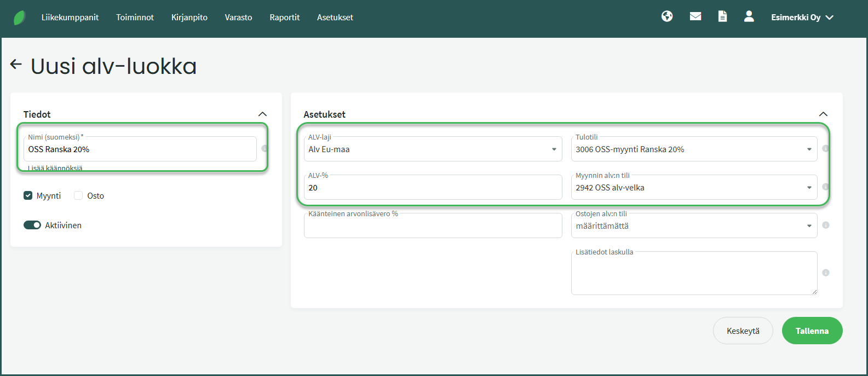Uncheck the Myynti checkbox
868x376 pixels.
28,195
